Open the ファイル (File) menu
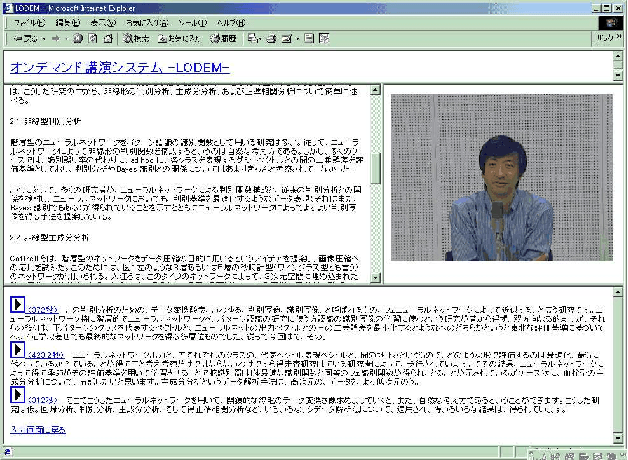The image size is (628, 460). coord(27,21)
